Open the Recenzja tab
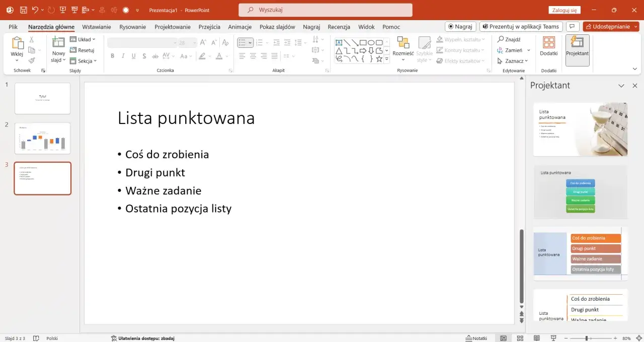Viewport: 644px width, 342px height. pyautogui.click(x=339, y=27)
